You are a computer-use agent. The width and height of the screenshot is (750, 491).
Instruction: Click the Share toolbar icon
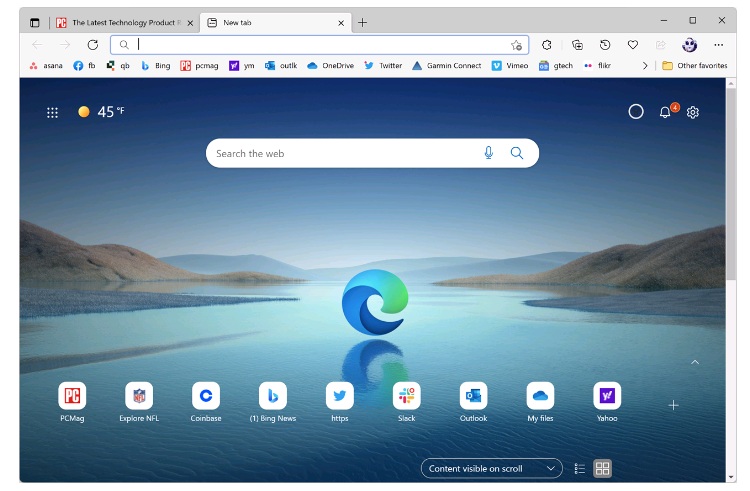(x=661, y=45)
